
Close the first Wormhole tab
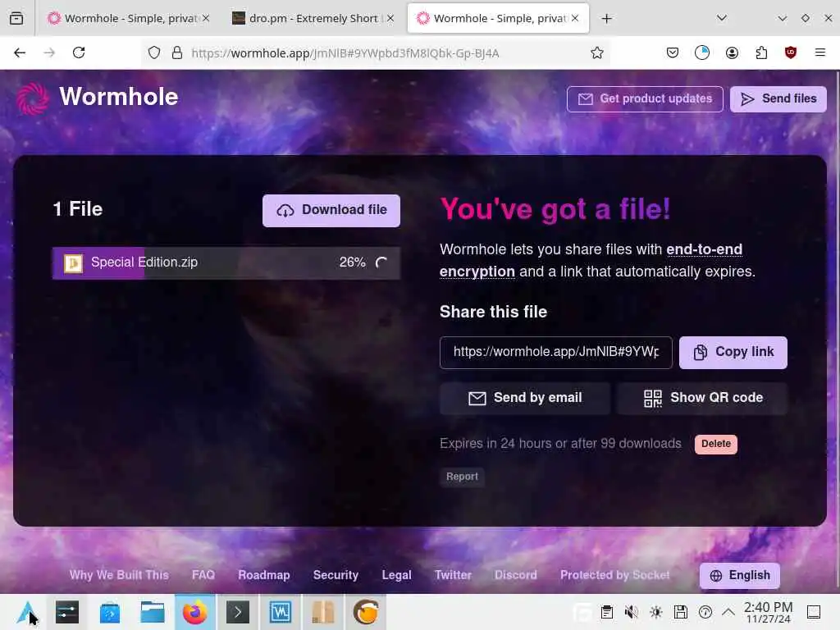tap(206, 18)
